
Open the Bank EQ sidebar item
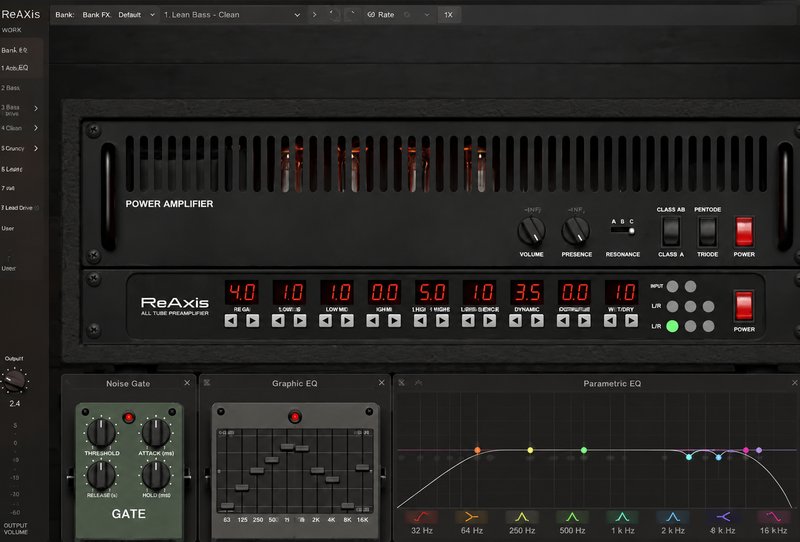(x=14, y=50)
